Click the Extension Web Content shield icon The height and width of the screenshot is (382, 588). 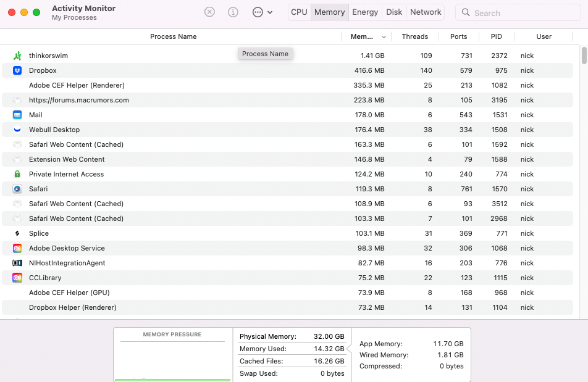pyautogui.click(x=17, y=159)
